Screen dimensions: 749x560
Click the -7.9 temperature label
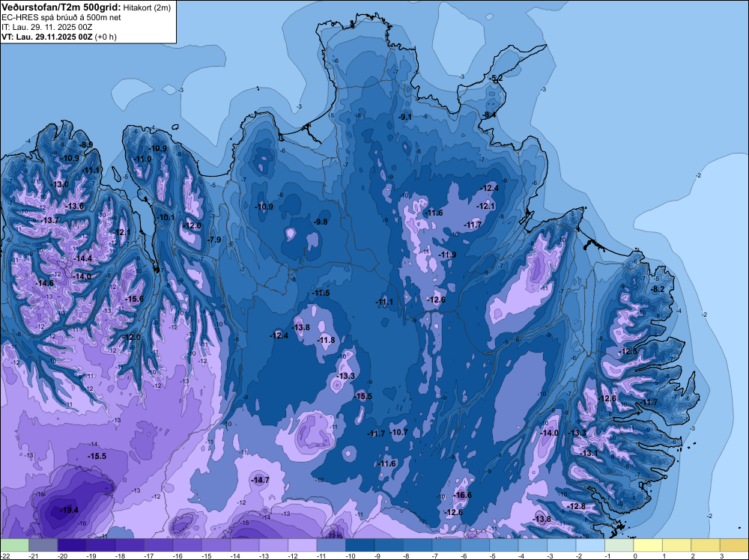click(x=214, y=240)
